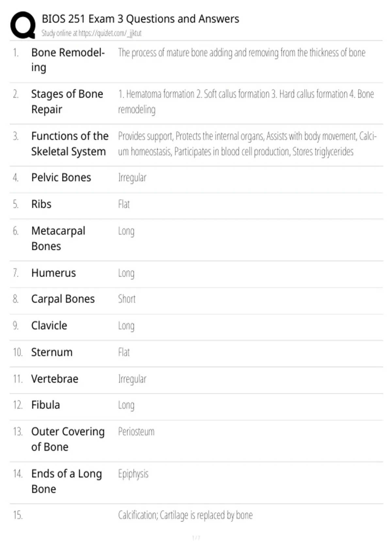Viewport: 392px width, 556px height.
Task: Click the Short definition for Carpal Bones
Action: click(x=127, y=299)
